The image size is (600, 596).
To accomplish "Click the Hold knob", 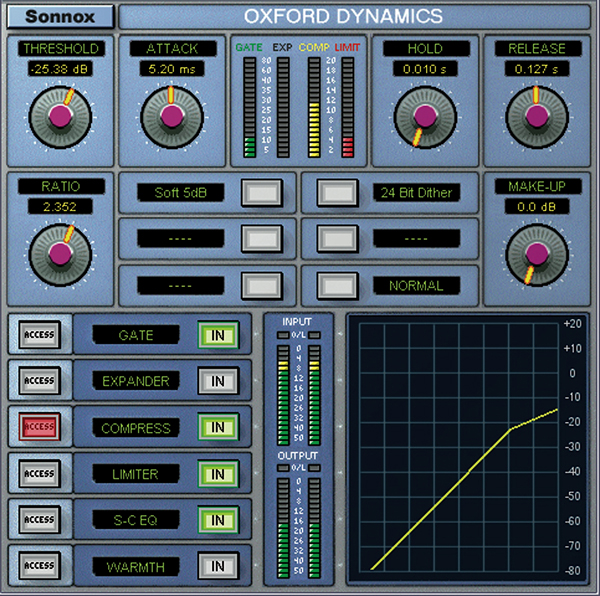I will point(425,116).
